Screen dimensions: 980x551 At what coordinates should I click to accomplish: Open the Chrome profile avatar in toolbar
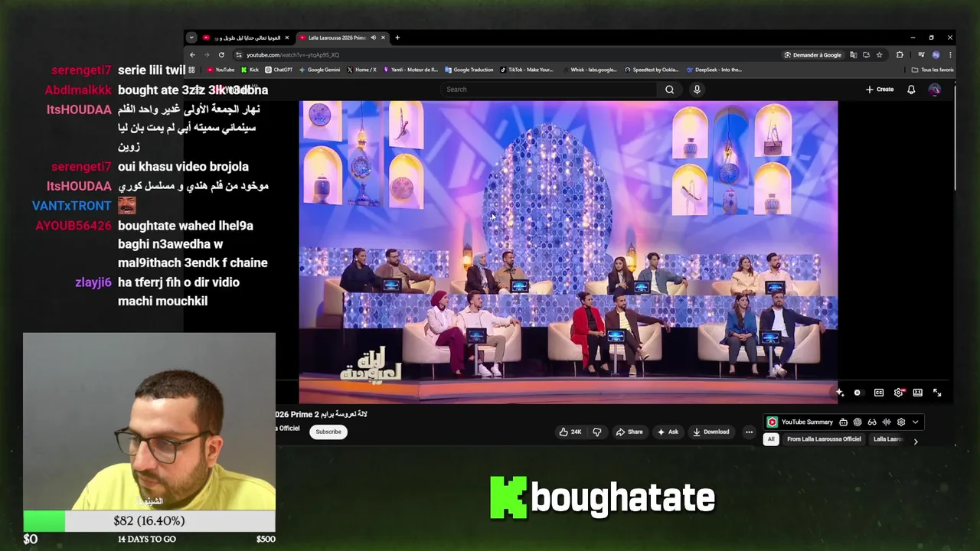coord(936,55)
